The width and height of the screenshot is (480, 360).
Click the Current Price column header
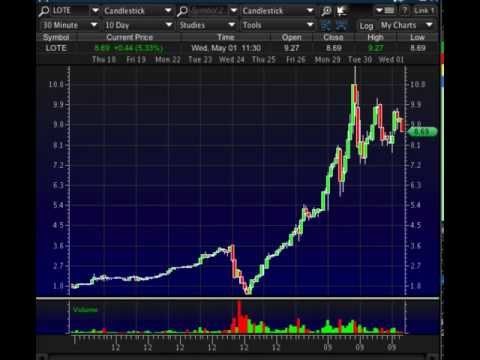[x=130, y=37]
